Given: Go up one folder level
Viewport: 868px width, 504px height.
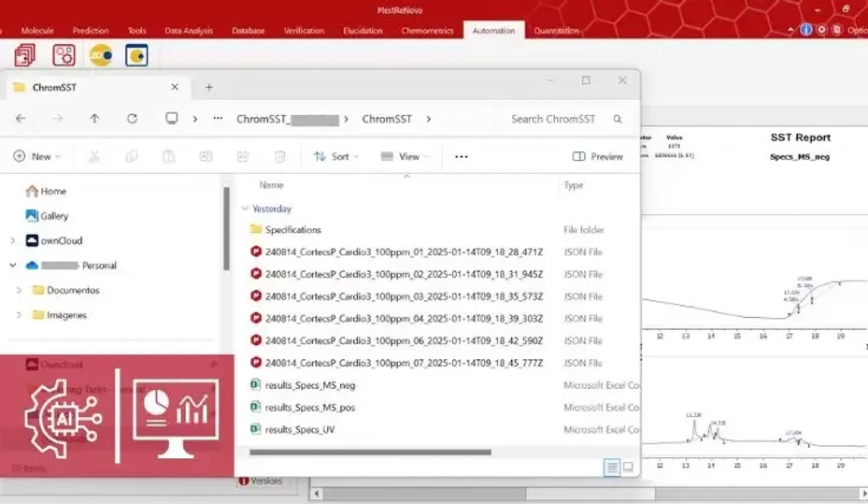Looking at the screenshot, I should [x=94, y=119].
